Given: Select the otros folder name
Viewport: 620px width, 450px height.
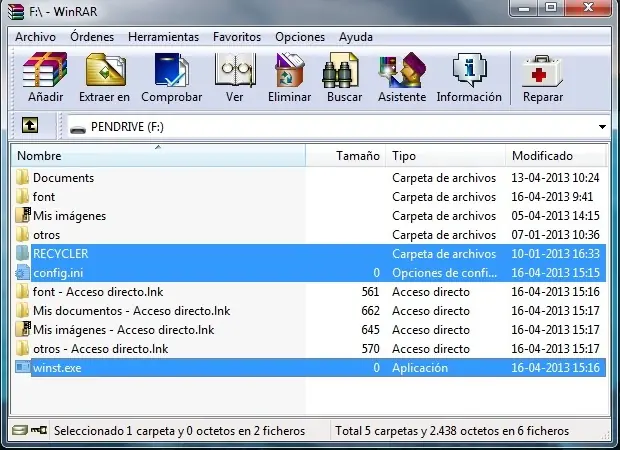Looking at the screenshot, I should 47,234.
